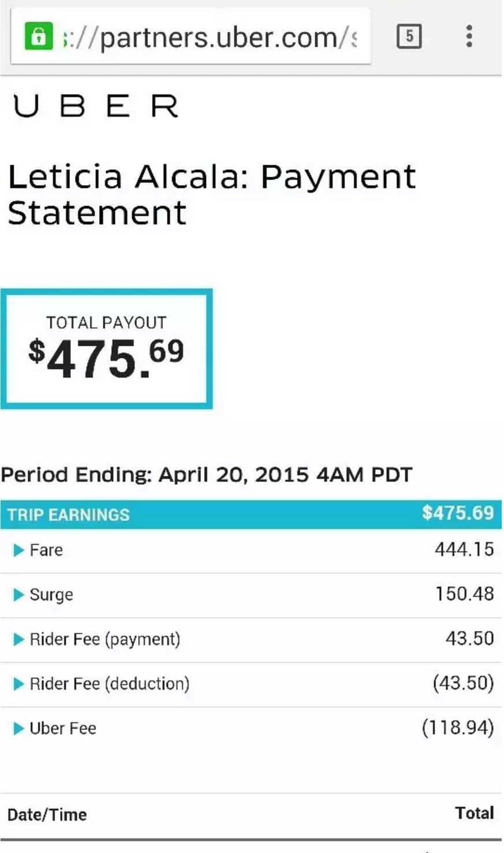Expand the Rider Fee (payment) triangle

[18, 639]
